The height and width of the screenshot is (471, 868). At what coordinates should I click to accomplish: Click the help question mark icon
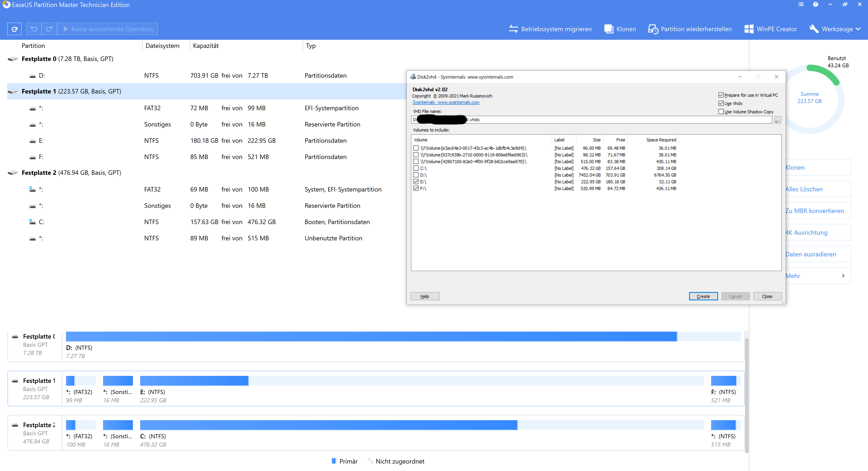[x=815, y=4]
